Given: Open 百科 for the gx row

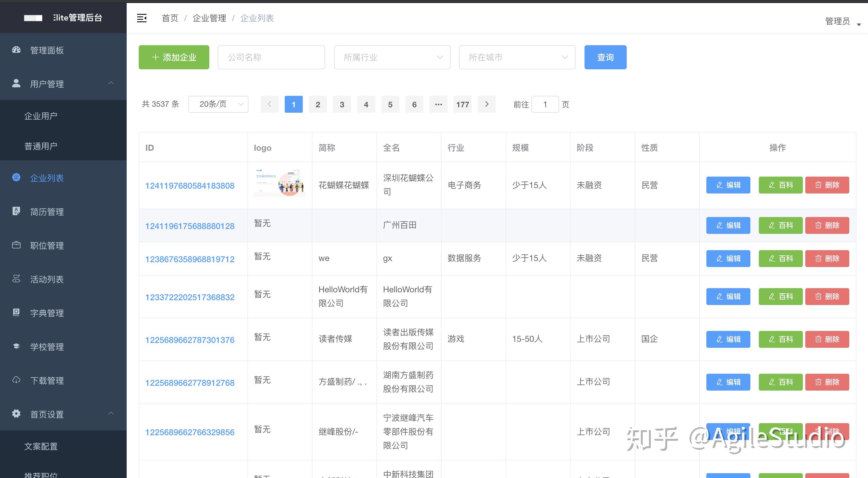Looking at the screenshot, I should pos(781,259).
